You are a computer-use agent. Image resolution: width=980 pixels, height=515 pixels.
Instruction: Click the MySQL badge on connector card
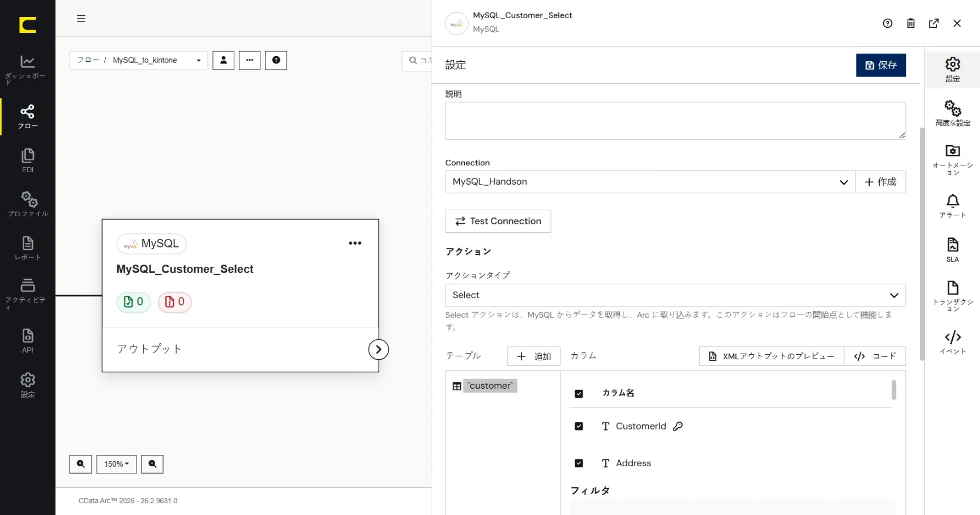tap(152, 244)
